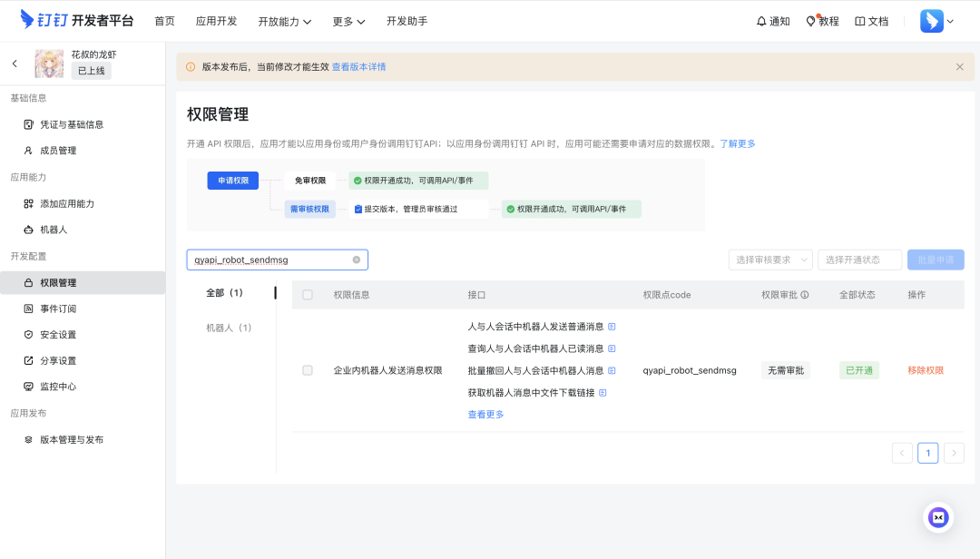980x559 pixels.
Task: Click the blue user avatar icon
Action: tap(931, 21)
